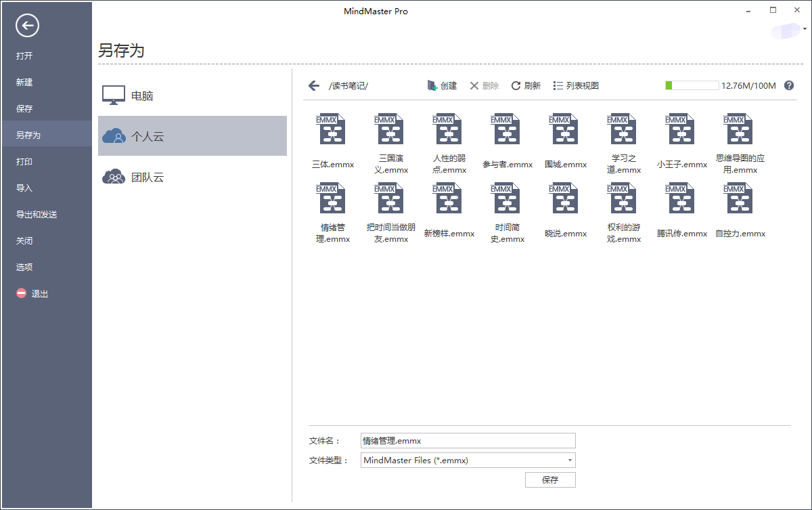This screenshot has width=812, height=510.
Task: Click the 删除 delete button
Action: pos(484,85)
